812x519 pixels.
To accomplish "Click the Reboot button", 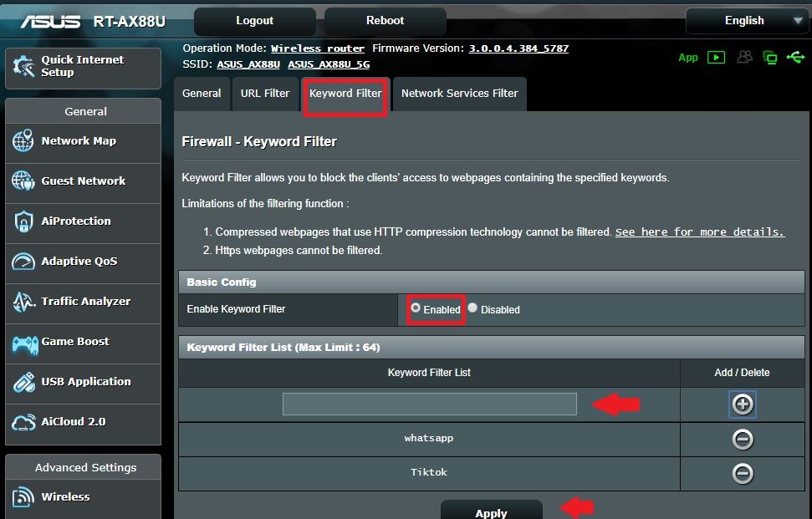I will pos(385,21).
